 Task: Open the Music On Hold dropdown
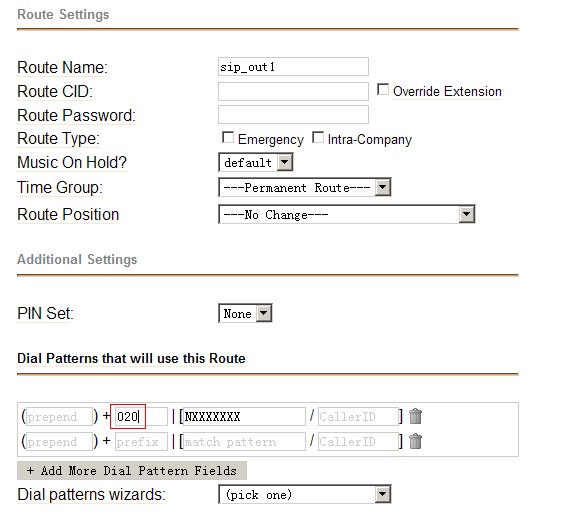coord(255,162)
